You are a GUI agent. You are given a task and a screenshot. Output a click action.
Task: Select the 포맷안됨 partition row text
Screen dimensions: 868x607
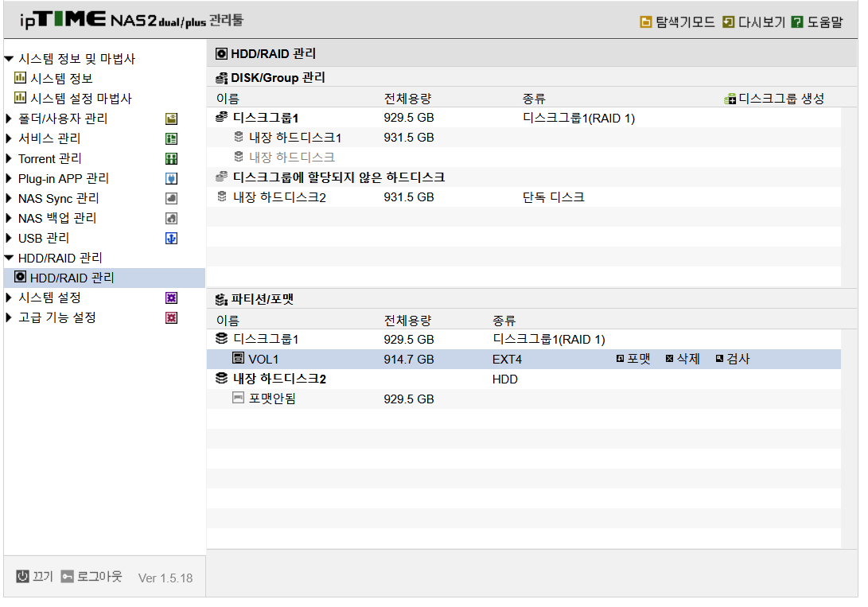pyautogui.click(x=272, y=399)
